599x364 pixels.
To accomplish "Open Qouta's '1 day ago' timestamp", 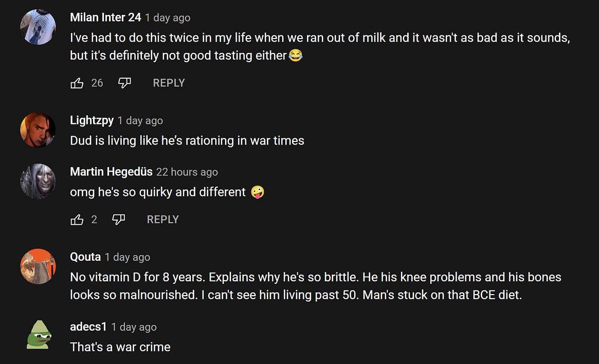I will point(128,258).
